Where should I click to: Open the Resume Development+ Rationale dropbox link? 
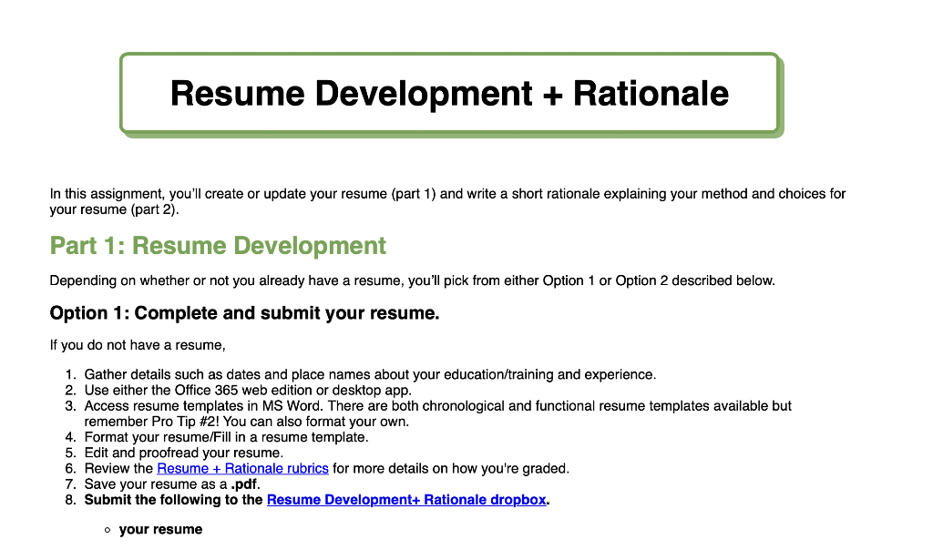click(406, 499)
